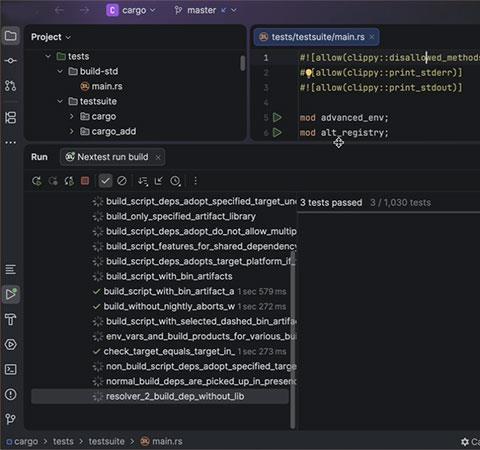Click the test progress bar
This screenshot has height=450, width=480.
click(x=389, y=212)
